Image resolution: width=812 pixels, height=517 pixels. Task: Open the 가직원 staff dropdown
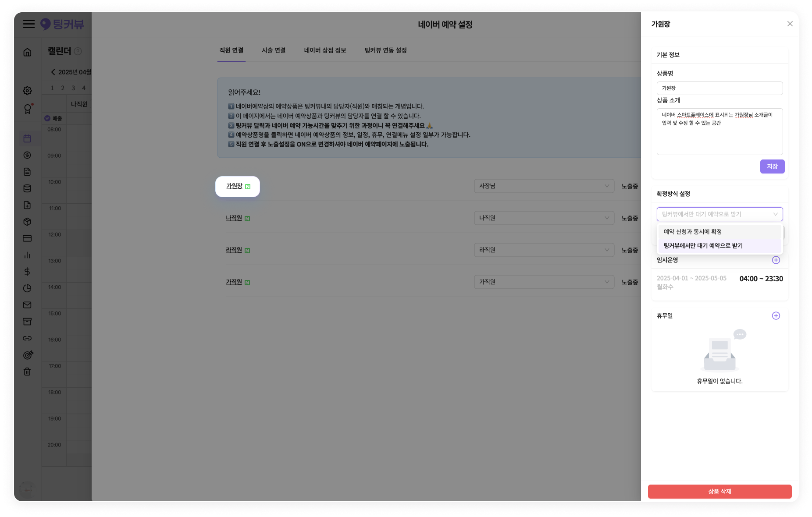(x=544, y=282)
